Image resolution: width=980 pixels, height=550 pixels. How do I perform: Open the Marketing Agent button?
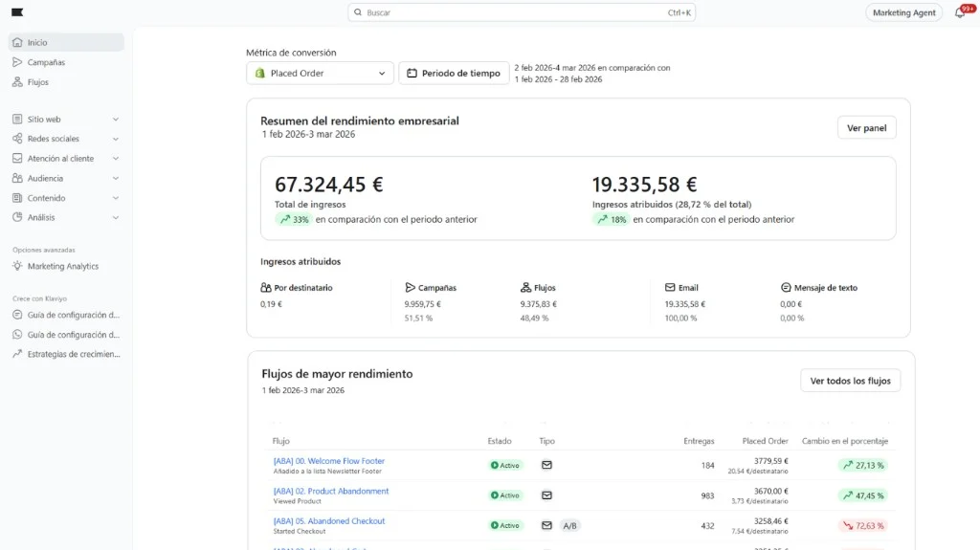903,12
